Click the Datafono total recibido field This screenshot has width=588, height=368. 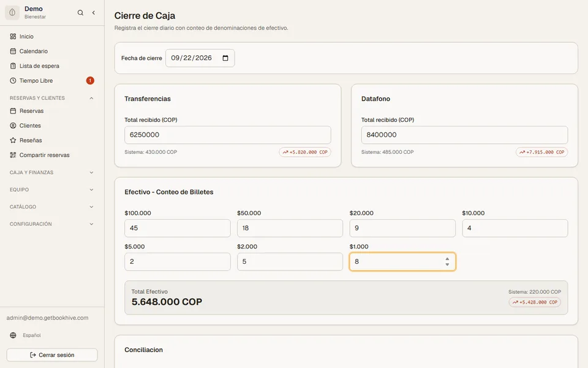tap(464, 135)
